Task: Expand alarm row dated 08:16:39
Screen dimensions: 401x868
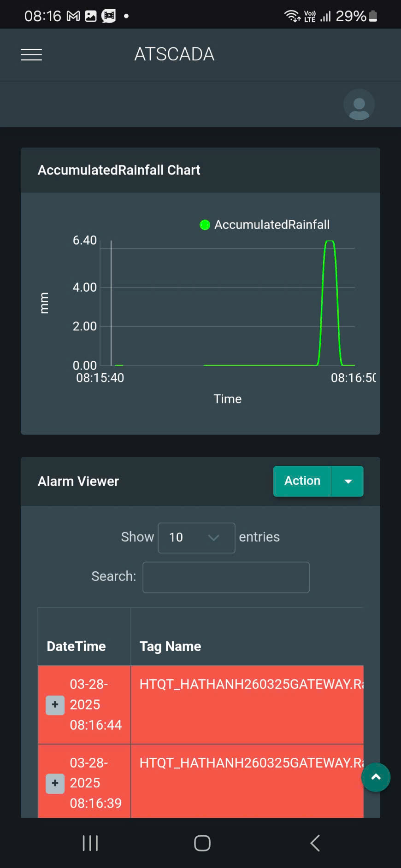Action: [55, 783]
